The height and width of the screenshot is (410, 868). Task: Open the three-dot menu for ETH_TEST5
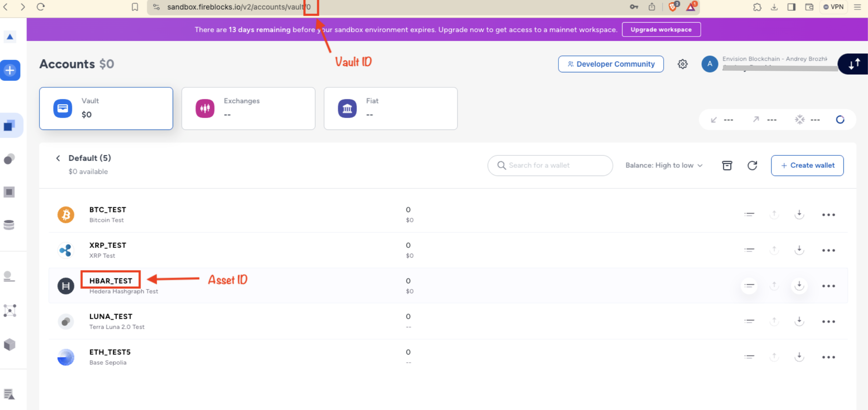point(828,357)
